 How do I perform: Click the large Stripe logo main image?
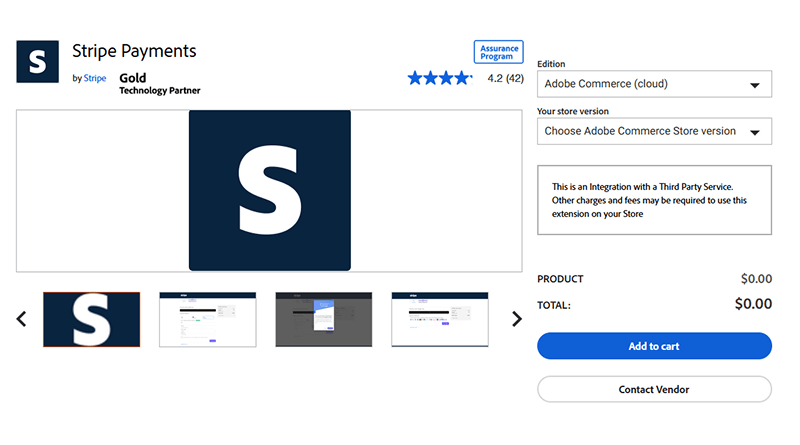pyautogui.click(x=269, y=190)
